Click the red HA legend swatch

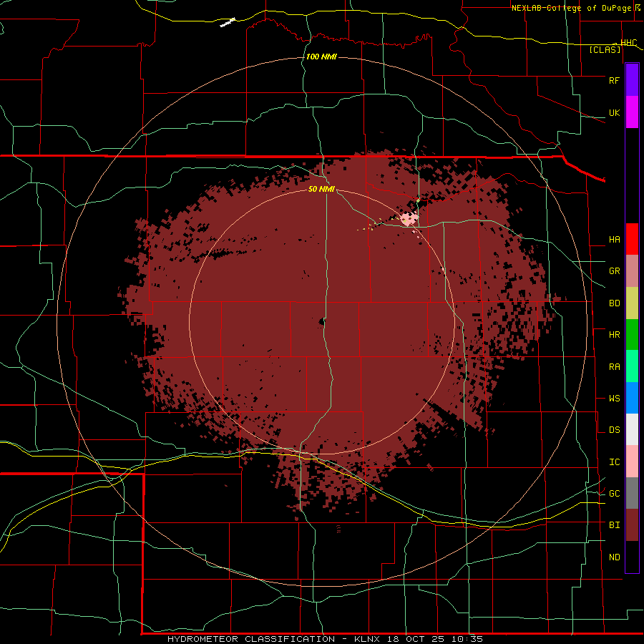(632, 239)
